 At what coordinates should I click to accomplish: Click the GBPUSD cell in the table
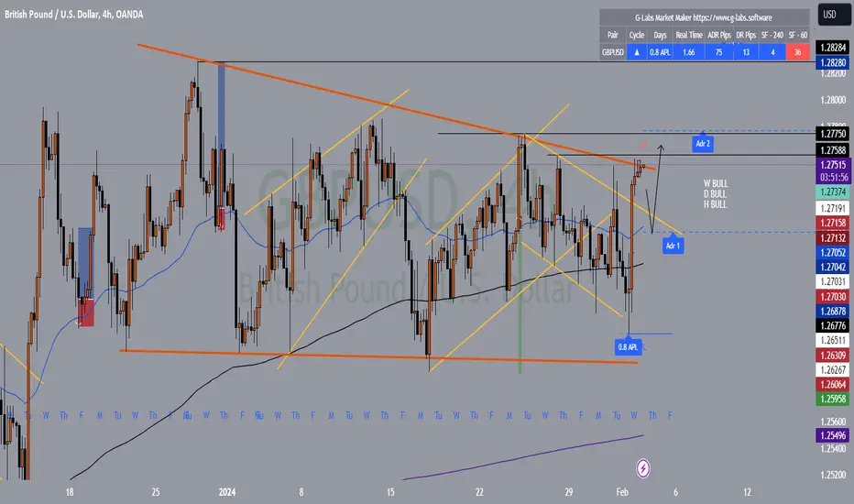pos(613,52)
